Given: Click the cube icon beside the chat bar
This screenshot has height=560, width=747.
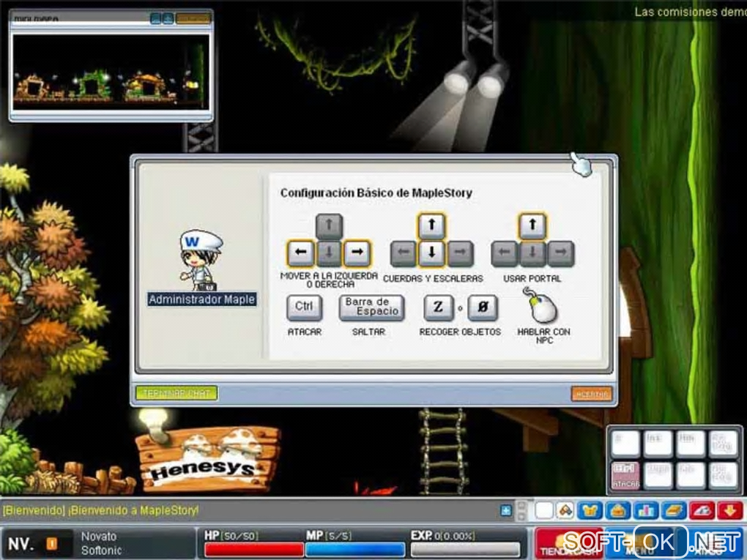Looking at the screenshot, I should point(565,511).
